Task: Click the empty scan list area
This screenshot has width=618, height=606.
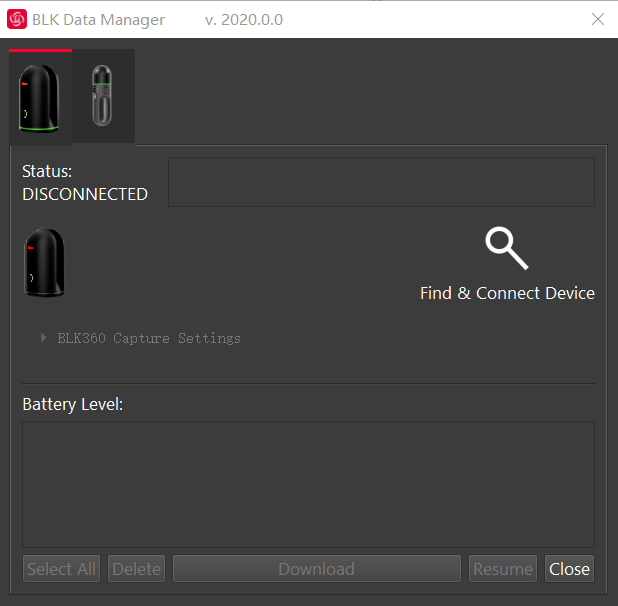Action: [x=308, y=484]
